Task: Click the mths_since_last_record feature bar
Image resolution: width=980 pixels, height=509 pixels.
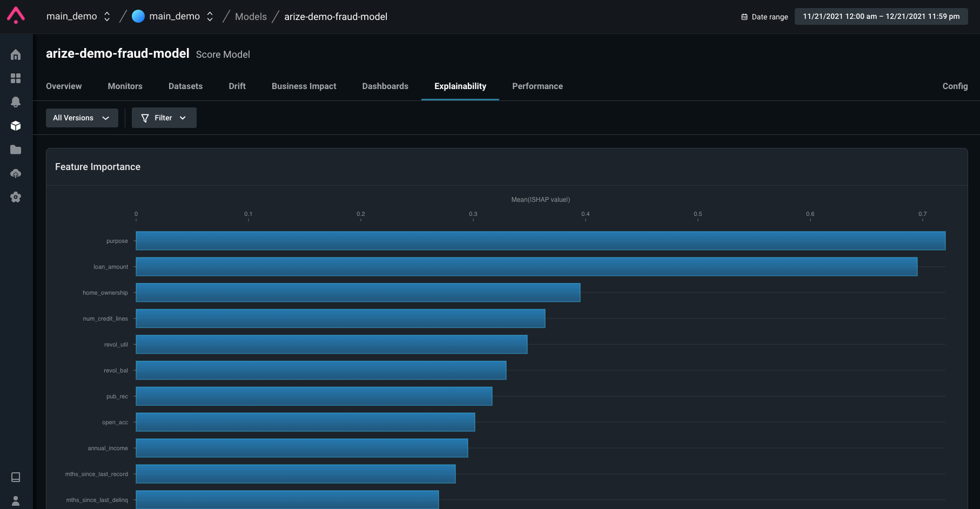Action: pyautogui.click(x=296, y=474)
